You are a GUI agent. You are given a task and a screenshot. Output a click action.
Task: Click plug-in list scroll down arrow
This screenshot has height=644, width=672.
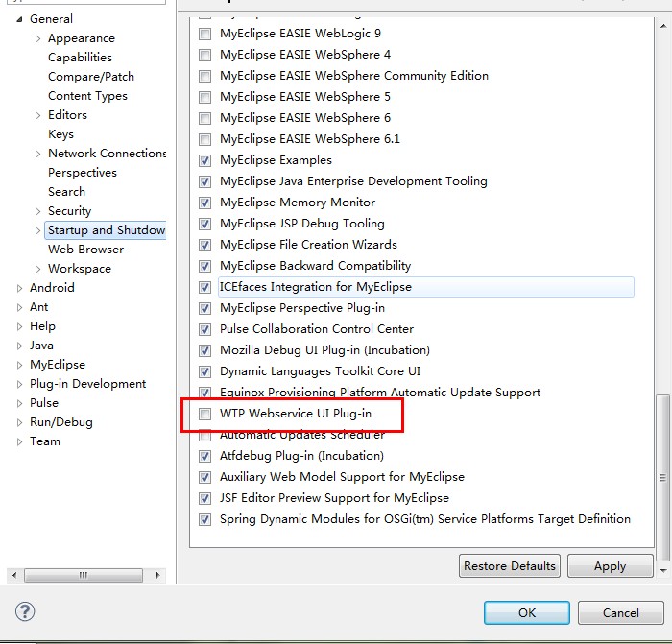(x=663, y=570)
